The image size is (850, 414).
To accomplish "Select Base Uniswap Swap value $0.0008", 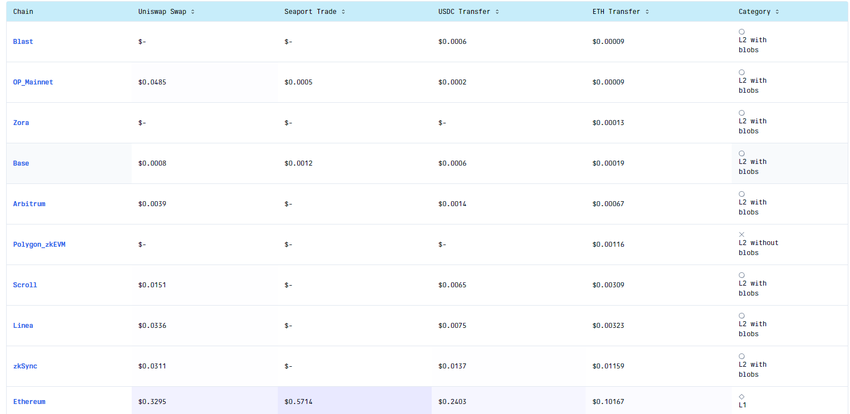I will point(152,164).
